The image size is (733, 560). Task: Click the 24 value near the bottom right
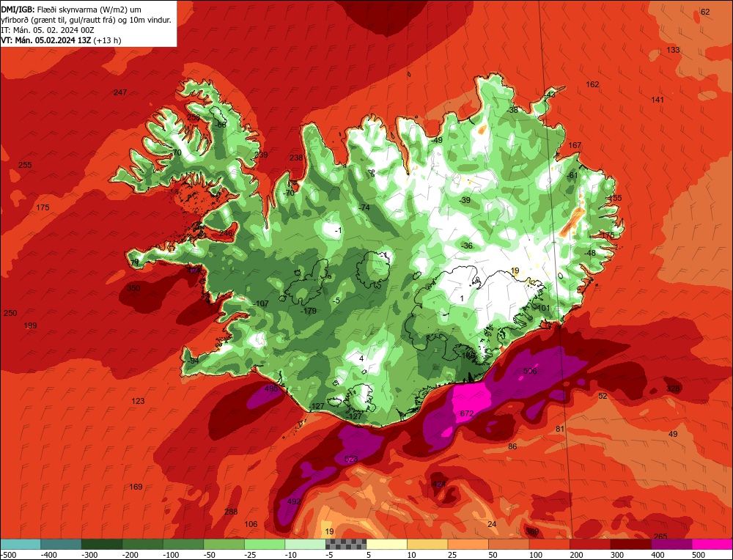point(492,524)
